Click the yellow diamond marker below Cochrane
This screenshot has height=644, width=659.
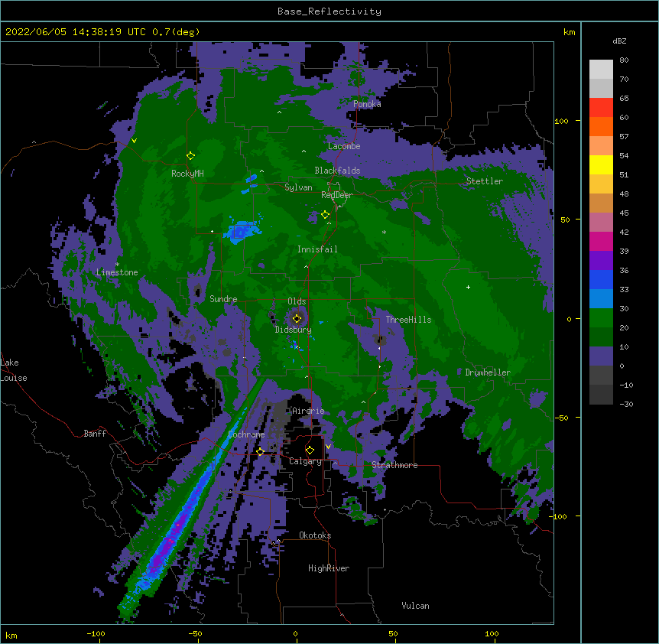(260, 452)
